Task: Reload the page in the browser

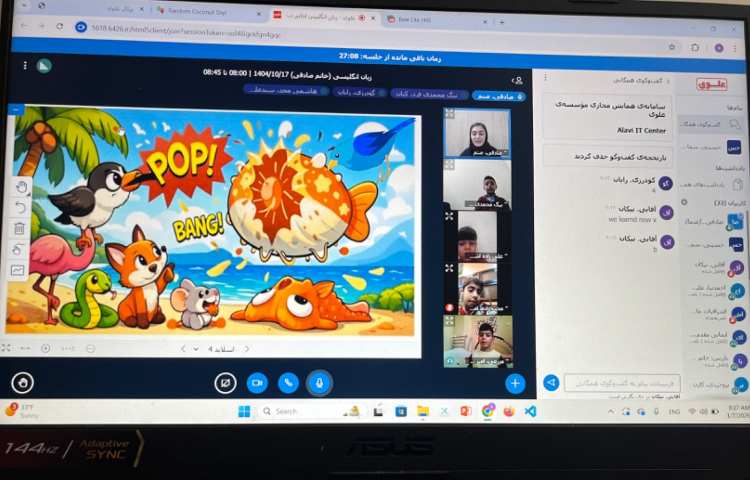Action: 60,26
